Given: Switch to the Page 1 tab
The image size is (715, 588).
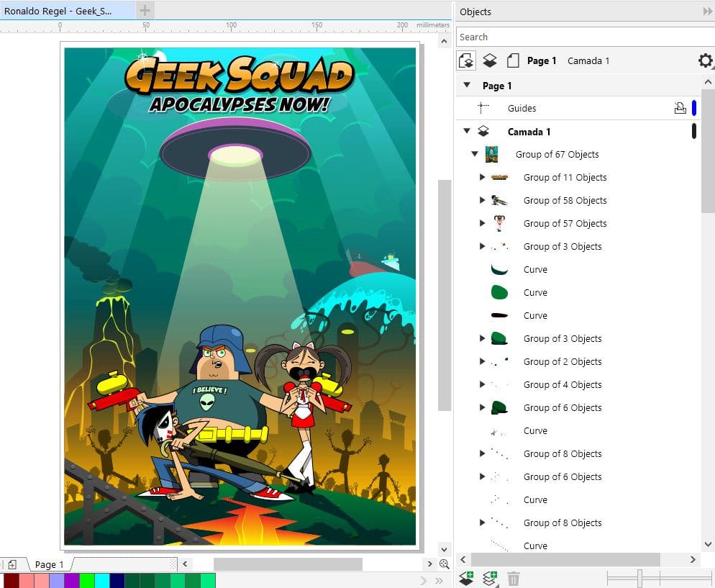Looking at the screenshot, I should tap(48, 564).
